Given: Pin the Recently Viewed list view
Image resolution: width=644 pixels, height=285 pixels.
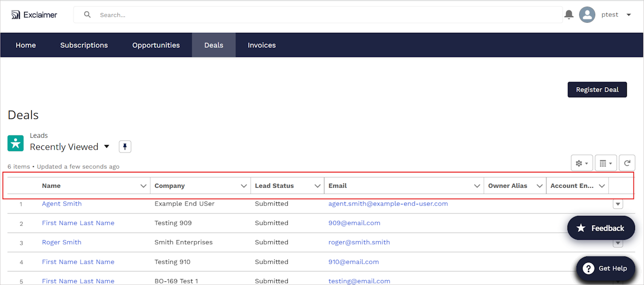Looking at the screenshot, I should coord(125,147).
